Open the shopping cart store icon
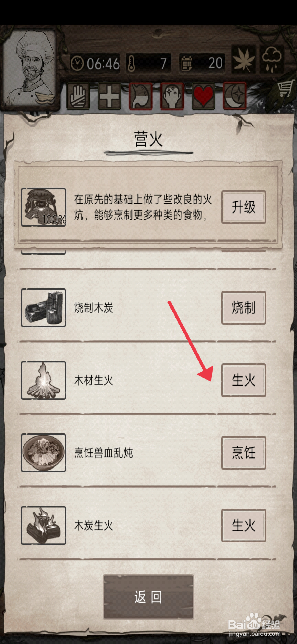Screen dimensions: 297x644 pos(285,89)
